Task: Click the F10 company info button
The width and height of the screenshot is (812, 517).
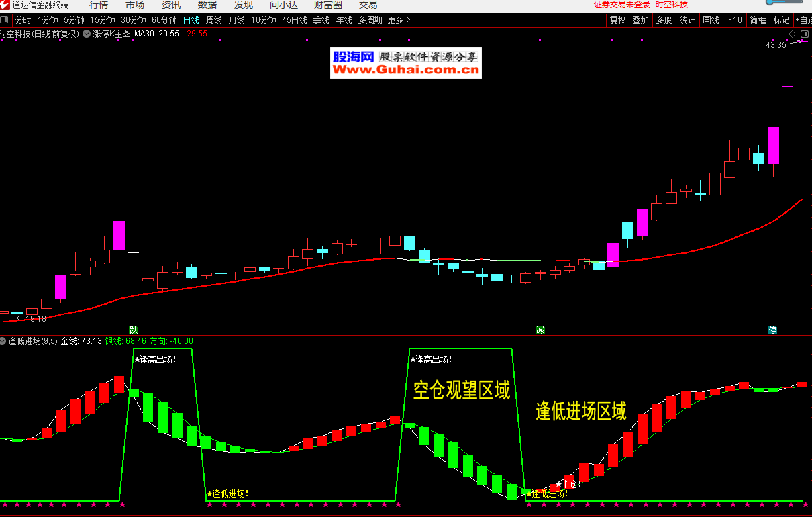Action: (735, 20)
